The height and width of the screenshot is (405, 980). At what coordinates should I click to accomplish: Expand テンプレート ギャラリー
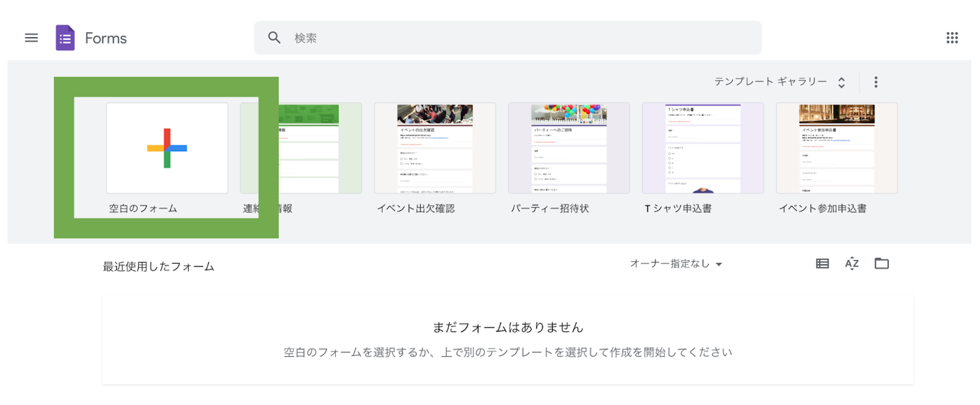coord(780,82)
